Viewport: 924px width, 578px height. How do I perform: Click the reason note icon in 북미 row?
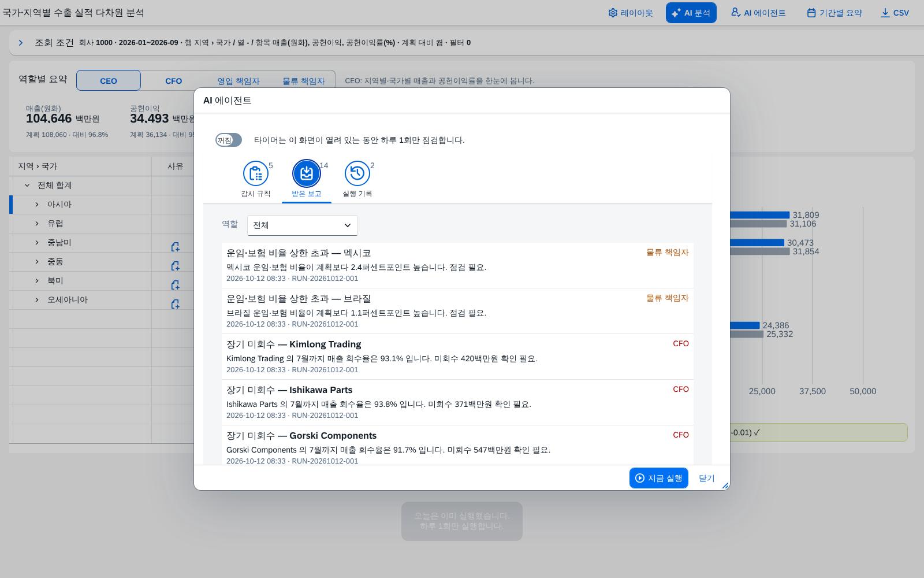pyautogui.click(x=176, y=285)
